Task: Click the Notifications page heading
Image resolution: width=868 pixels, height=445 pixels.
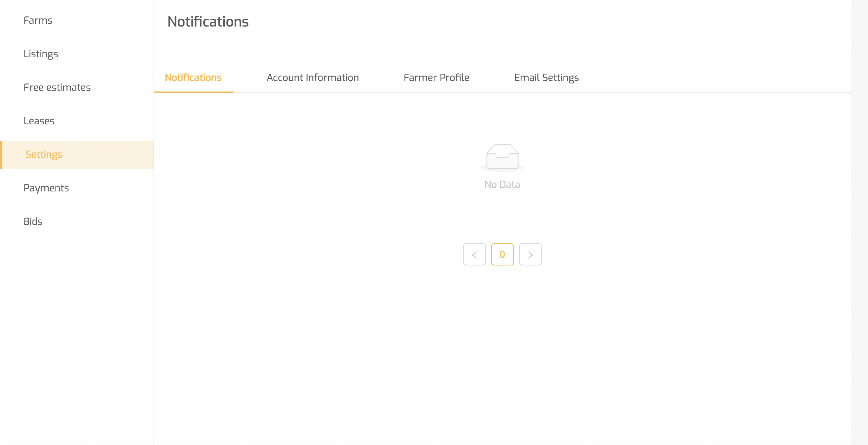Action: pos(208,22)
